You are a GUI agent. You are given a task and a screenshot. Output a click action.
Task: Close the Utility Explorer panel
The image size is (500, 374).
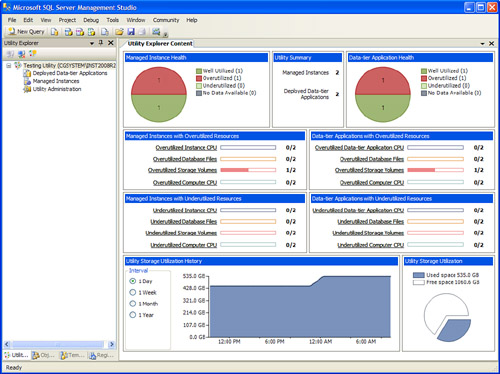(x=111, y=43)
